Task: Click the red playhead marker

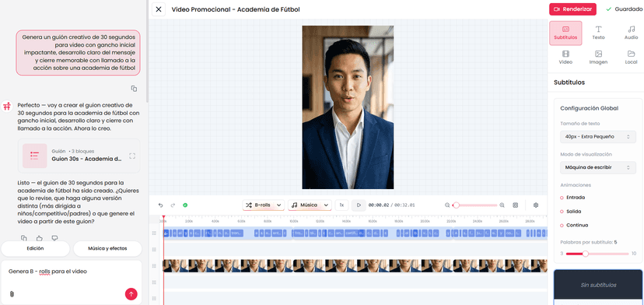Action: coord(163,217)
